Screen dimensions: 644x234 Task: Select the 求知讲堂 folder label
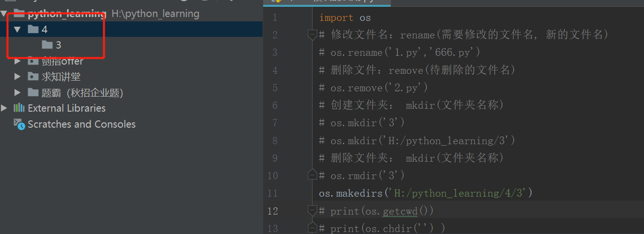tap(61, 77)
